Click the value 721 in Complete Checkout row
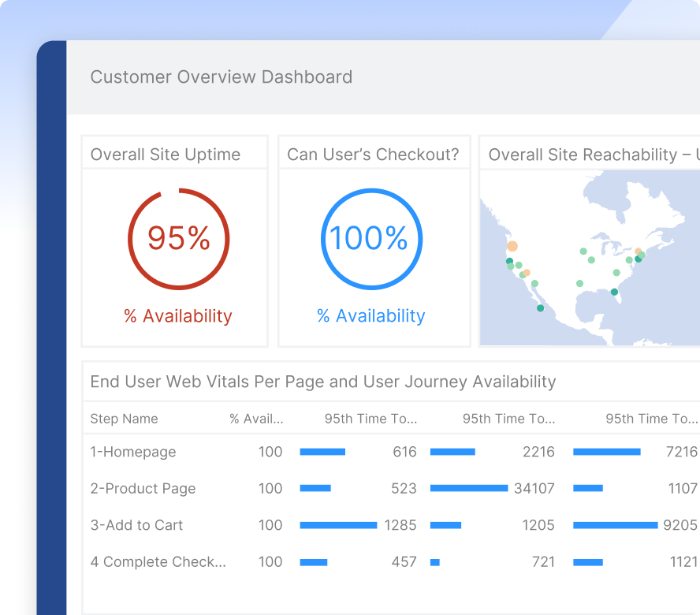Image resolution: width=700 pixels, height=615 pixels. click(543, 562)
